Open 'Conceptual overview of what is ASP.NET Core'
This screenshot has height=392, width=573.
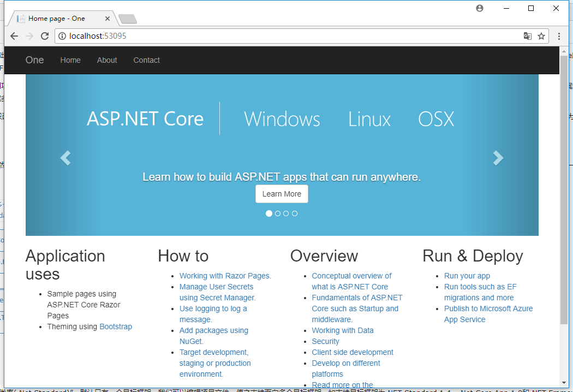(x=351, y=281)
